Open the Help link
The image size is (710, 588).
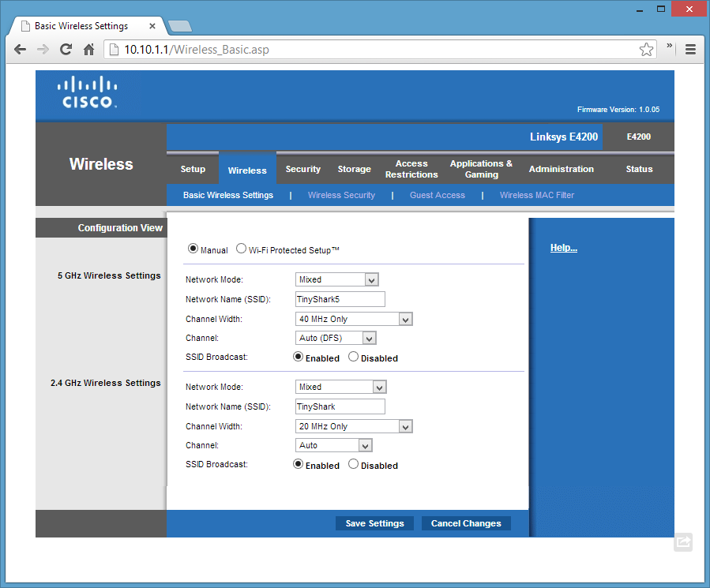(563, 248)
